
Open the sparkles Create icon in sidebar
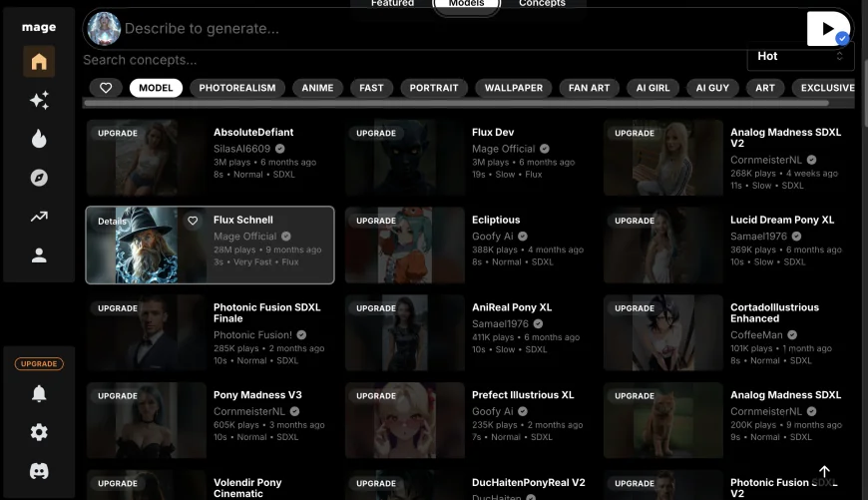pyautogui.click(x=39, y=101)
